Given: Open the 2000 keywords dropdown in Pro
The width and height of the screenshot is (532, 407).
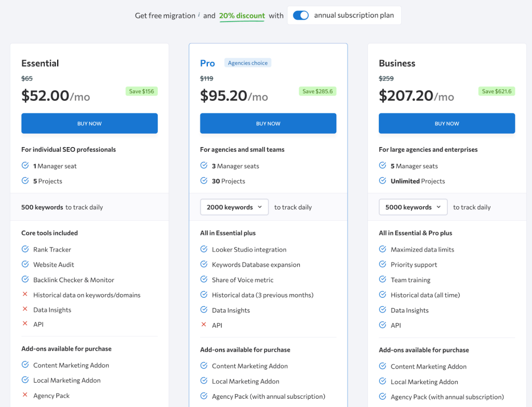Looking at the screenshot, I should click(x=234, y=207).
